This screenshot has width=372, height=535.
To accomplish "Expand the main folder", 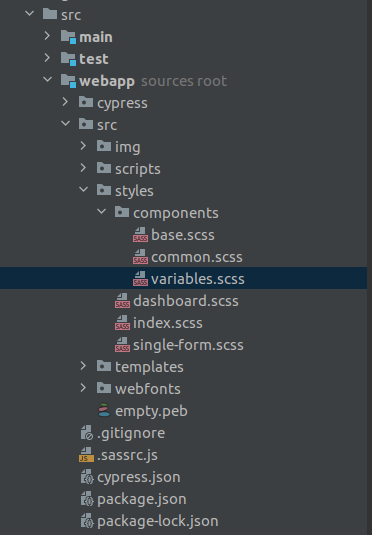I will [x=47, y=36].
